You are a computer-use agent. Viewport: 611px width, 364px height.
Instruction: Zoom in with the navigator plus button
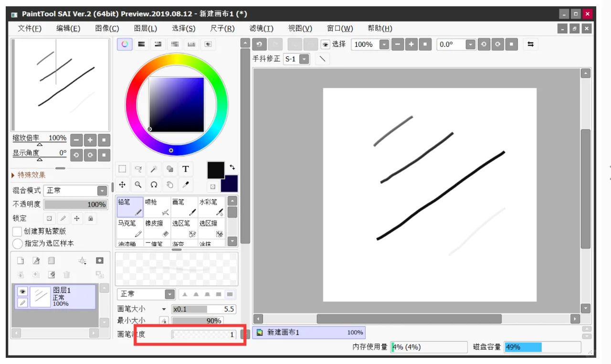pos(90,140)
